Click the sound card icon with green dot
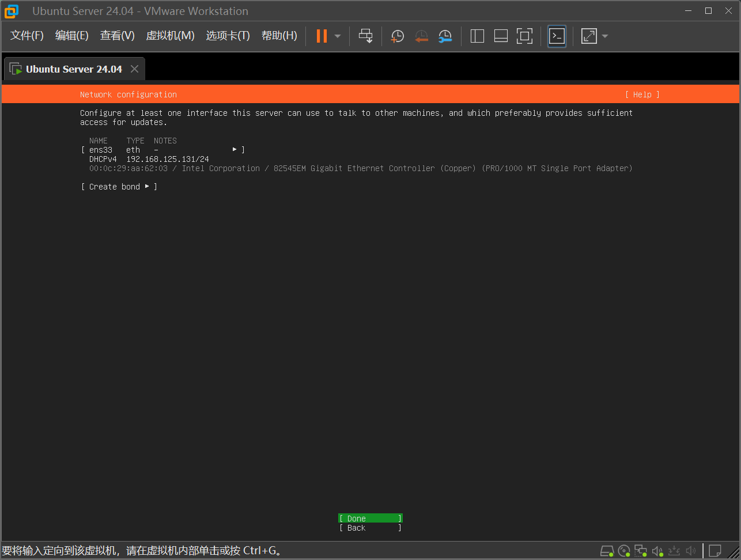The image size is (741, 560). pyautogui.click(x=657, y=551)
